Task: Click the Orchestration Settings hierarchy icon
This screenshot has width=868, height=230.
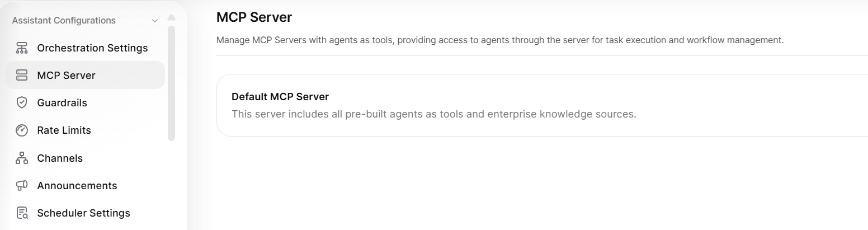Action: 22,48
